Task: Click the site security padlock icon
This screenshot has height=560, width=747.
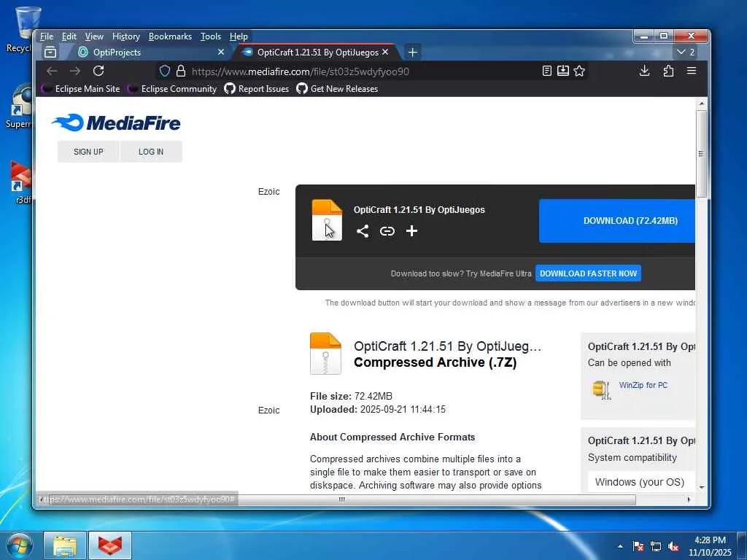Action: pyautogui.click(x=181, y=71)
